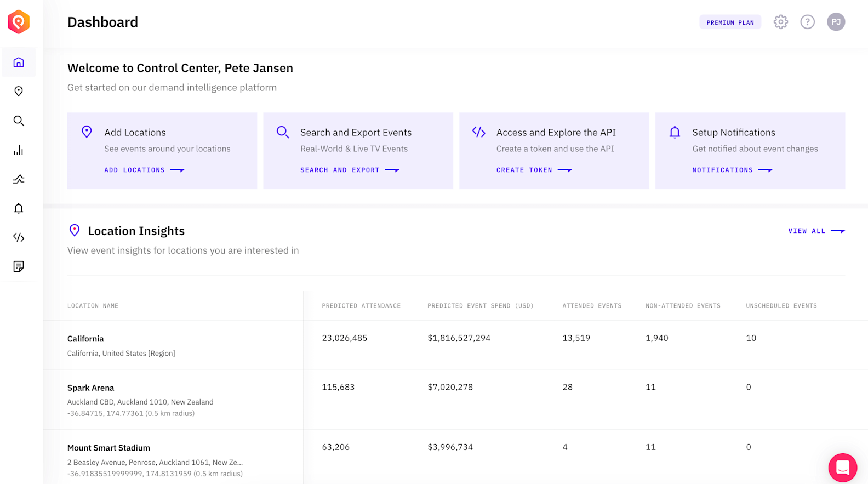Open the PJ user avatar menu
Screen dimensions: 868x484
coord(836,22)
